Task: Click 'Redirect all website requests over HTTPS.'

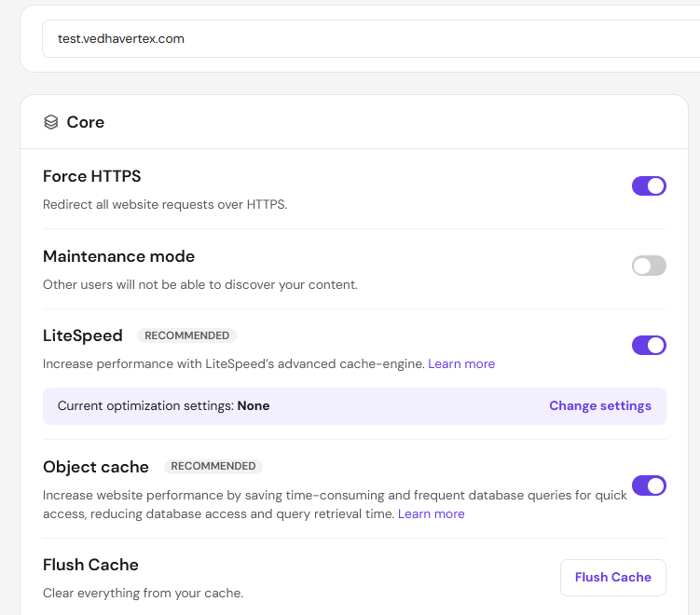Action: (165, 204)
